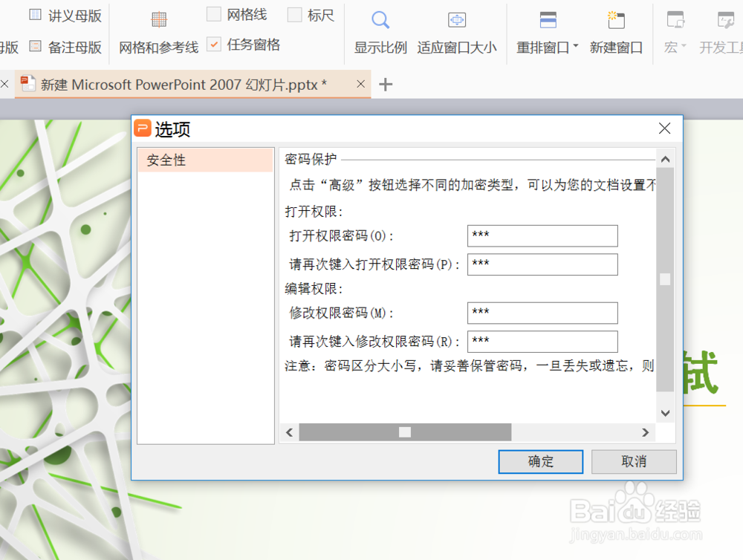Uncheck the 任务窗格 task pane checkbox
This screenshot has height=560, width=743.
pyautogui.click(x=215, y=43)
